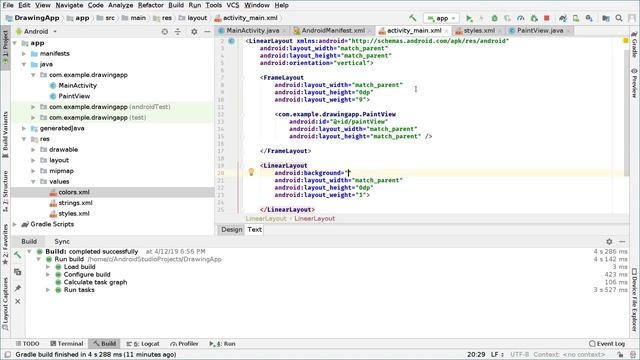Open the AVD Manager icon
The height and width of the screenshot is (360, 640).
[x=576, y=18]
